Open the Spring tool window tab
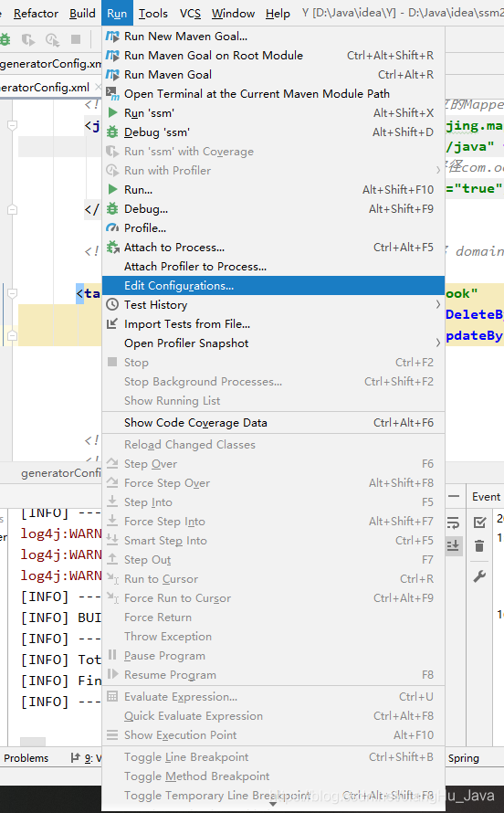This screenshot has height=813, width=504. [464, 758]
